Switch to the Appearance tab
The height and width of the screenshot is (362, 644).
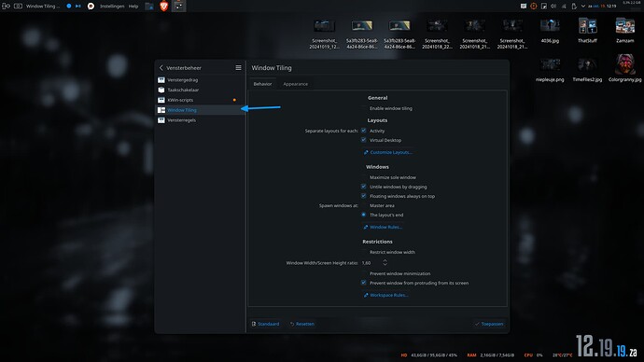click(x=295, y=84)
